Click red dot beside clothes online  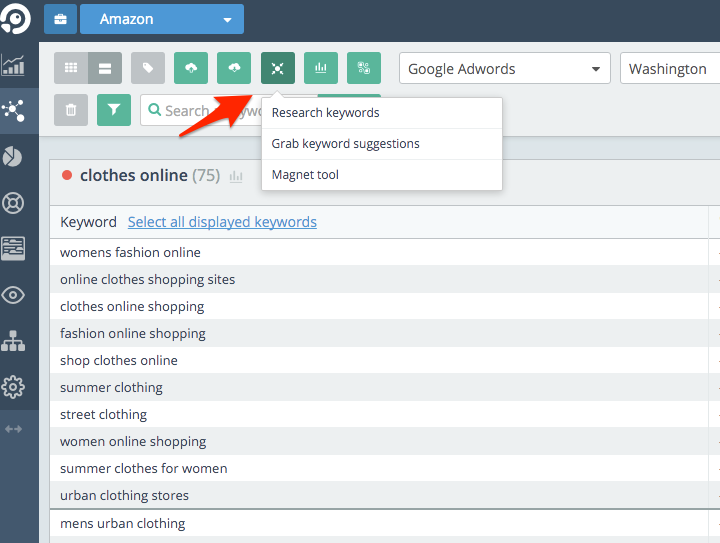point(67,175)
